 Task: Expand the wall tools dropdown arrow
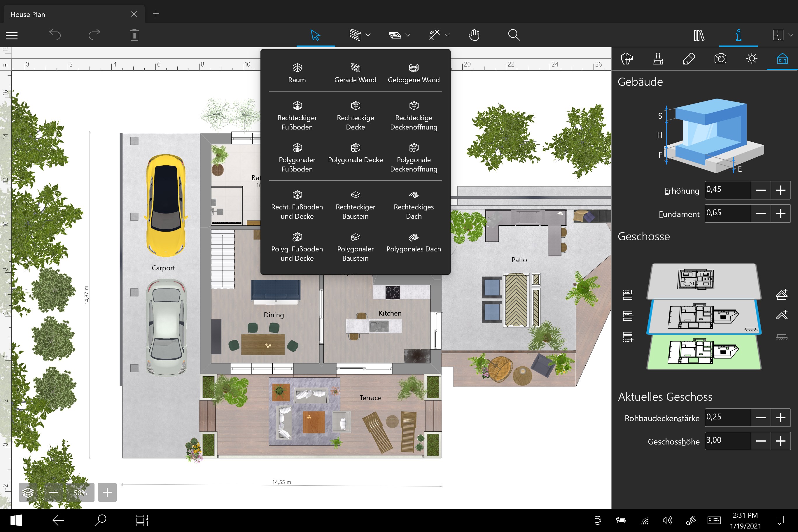368,35
